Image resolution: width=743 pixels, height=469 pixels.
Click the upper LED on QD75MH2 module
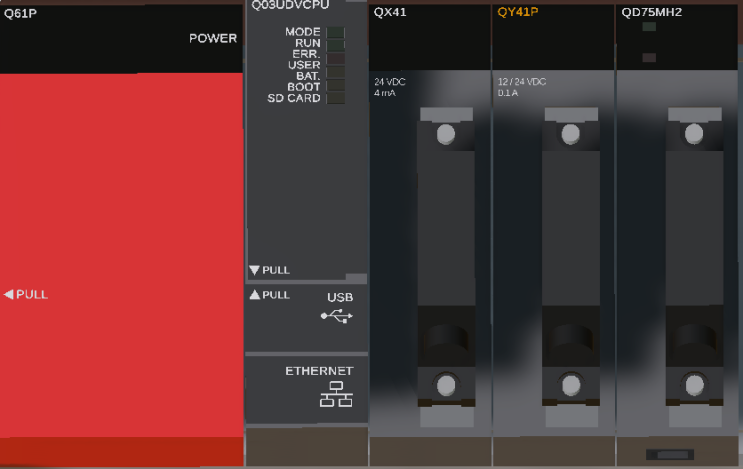point(649,27)
